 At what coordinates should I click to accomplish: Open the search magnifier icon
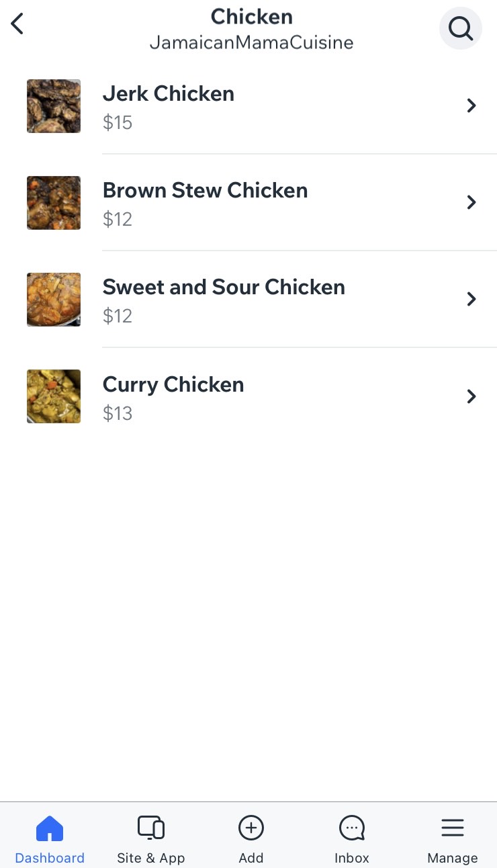pos(461,28)
